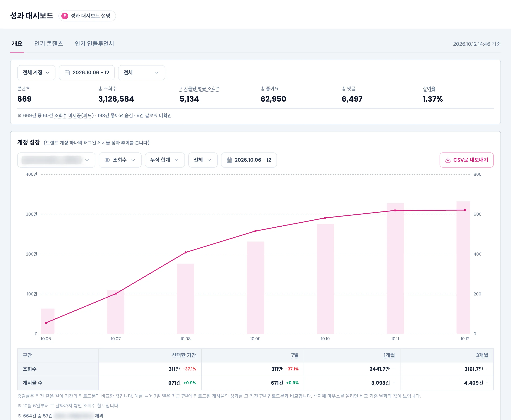
Task: Click the 2441.7만 cell in 1개월 column
Action: [379, 369]
